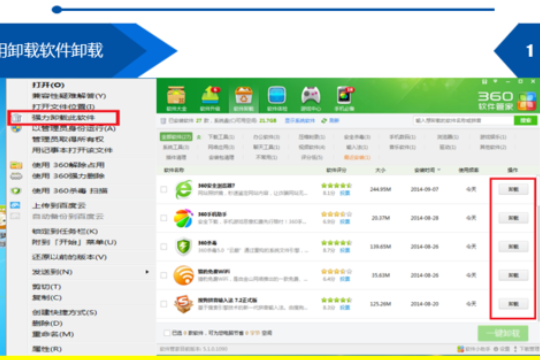The height and width of the screenshot is (360, 540).
Task: Tick the checkbox for 猎豹免费WiFi
Action: [164, 275]
